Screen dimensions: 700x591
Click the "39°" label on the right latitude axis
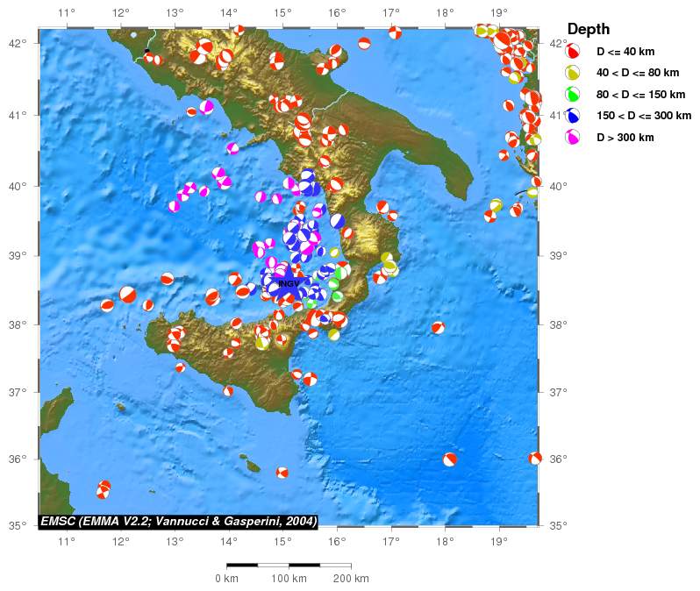point(559,255)
